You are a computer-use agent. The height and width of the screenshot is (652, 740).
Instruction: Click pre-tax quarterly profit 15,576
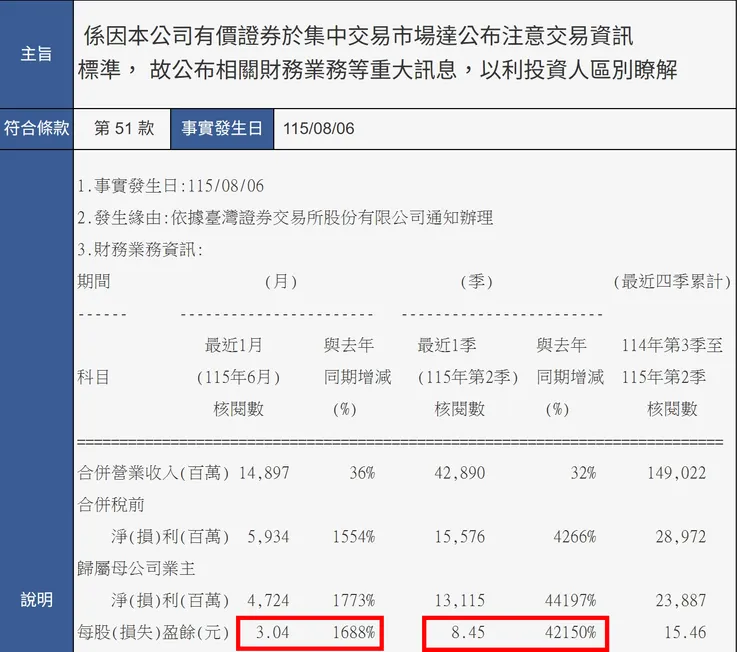tap(460, 536)
